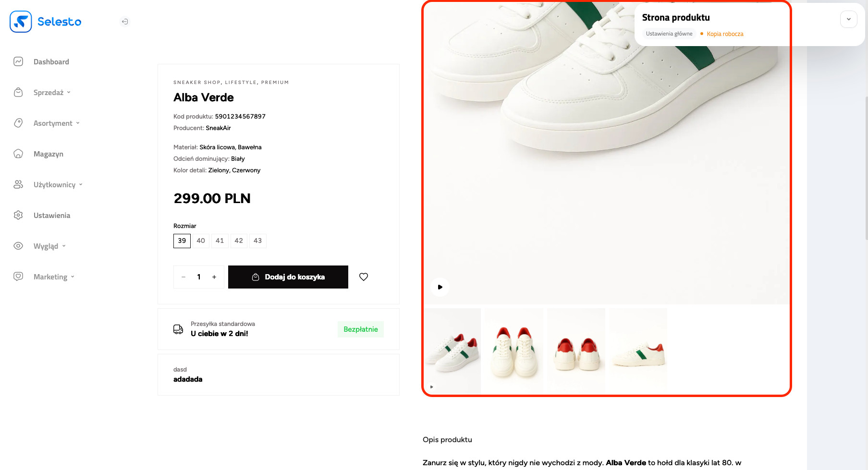Open the Wygląd menu
Image resolution: width=868 pixels, height=470 pixels.
click(x=49, y=246)
